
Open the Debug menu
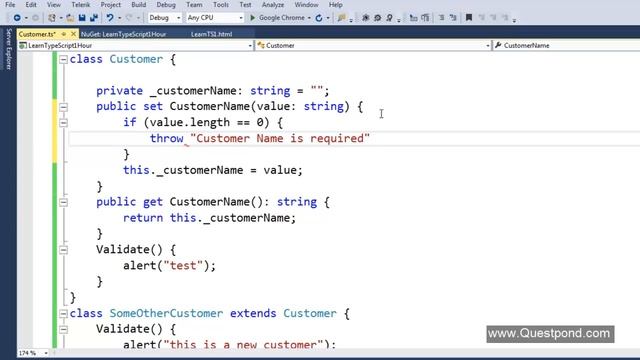click(166, 5)
